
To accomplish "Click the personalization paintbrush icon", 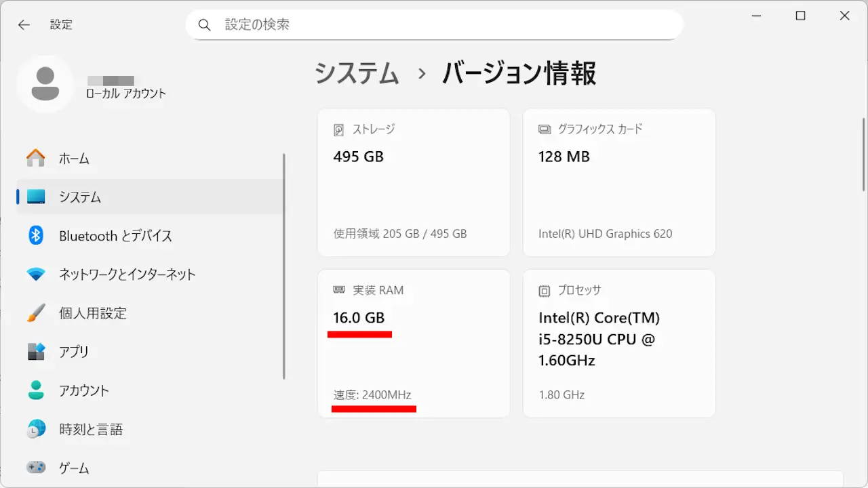I will click(36, 313).
